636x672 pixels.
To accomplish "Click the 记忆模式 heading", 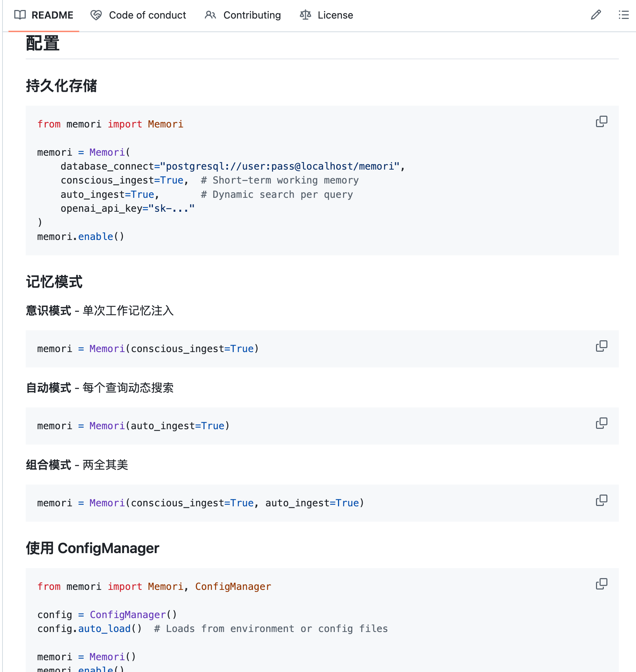I will pos(54,282).
